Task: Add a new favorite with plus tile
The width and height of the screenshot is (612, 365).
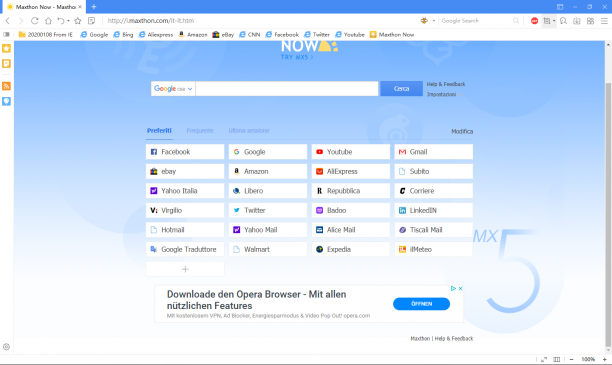Action: tap(185, 269)
